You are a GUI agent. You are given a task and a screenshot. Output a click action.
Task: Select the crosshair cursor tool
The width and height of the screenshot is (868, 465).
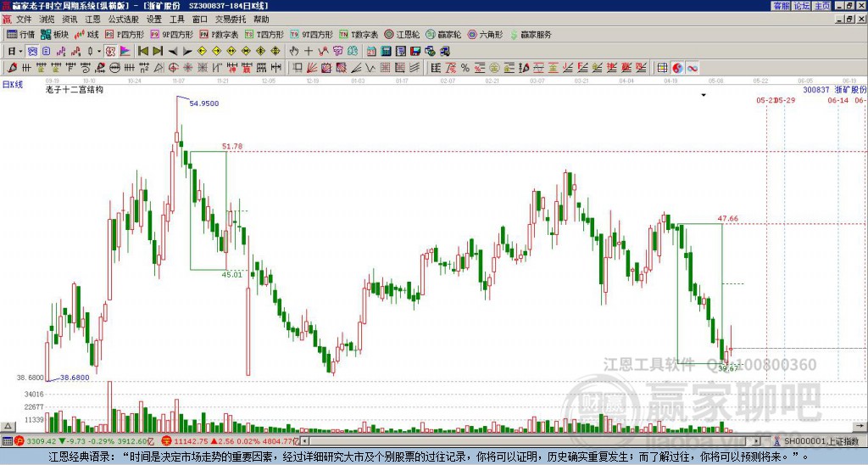coord(309,52)
